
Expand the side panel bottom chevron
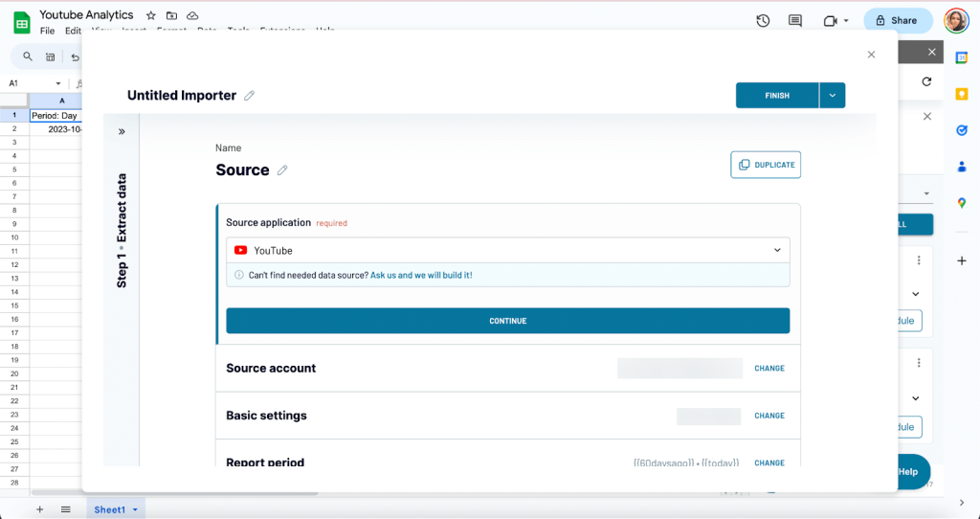tap(962, 502)
